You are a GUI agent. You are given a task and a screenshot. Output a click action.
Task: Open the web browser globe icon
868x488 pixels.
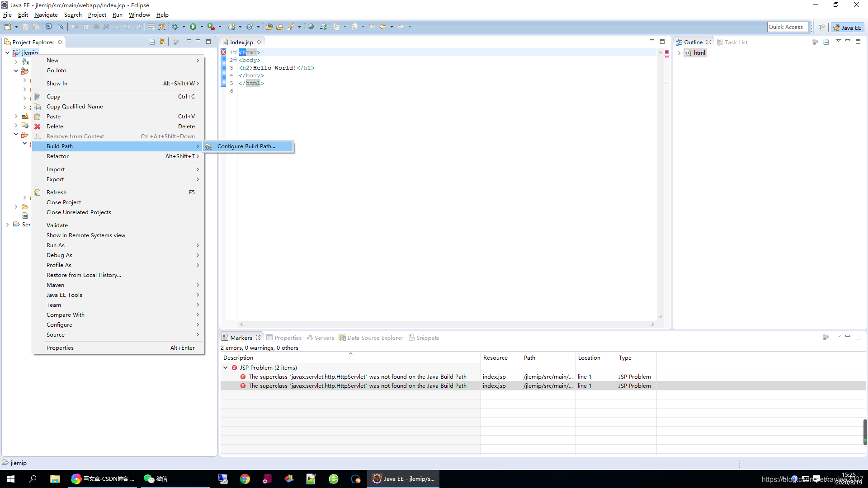311,27
